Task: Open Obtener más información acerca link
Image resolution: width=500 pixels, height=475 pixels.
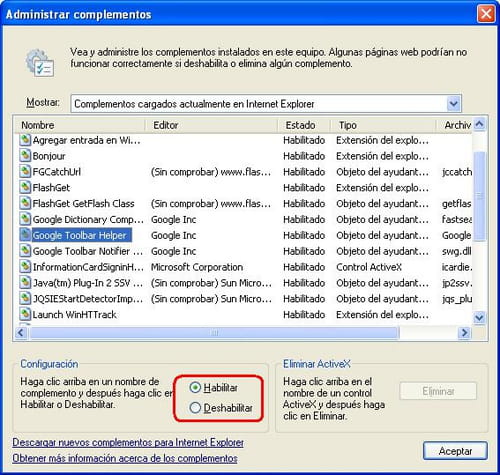Action: [125, 458]
